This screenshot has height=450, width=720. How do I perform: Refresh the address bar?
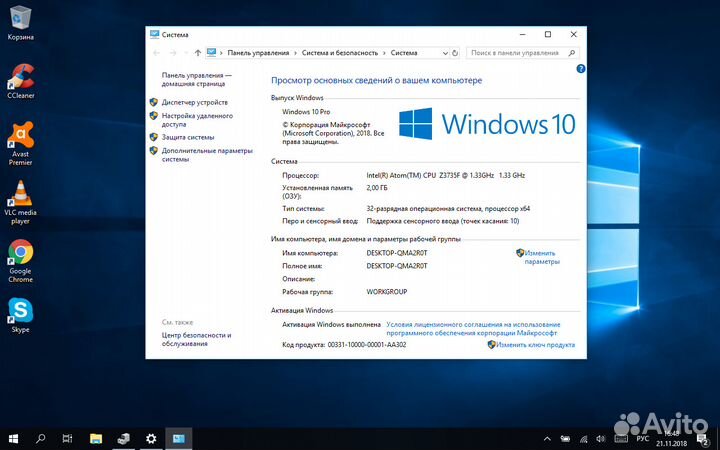(455, 53)
